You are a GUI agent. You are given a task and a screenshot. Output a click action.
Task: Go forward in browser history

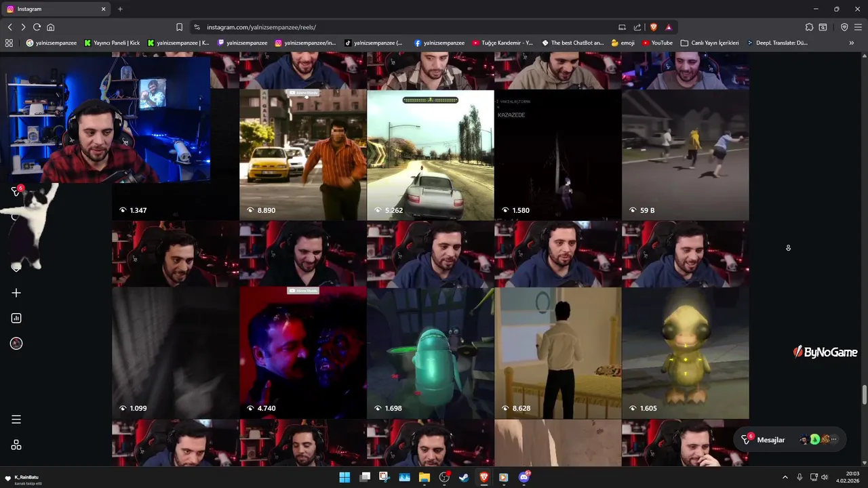(23, 27)
